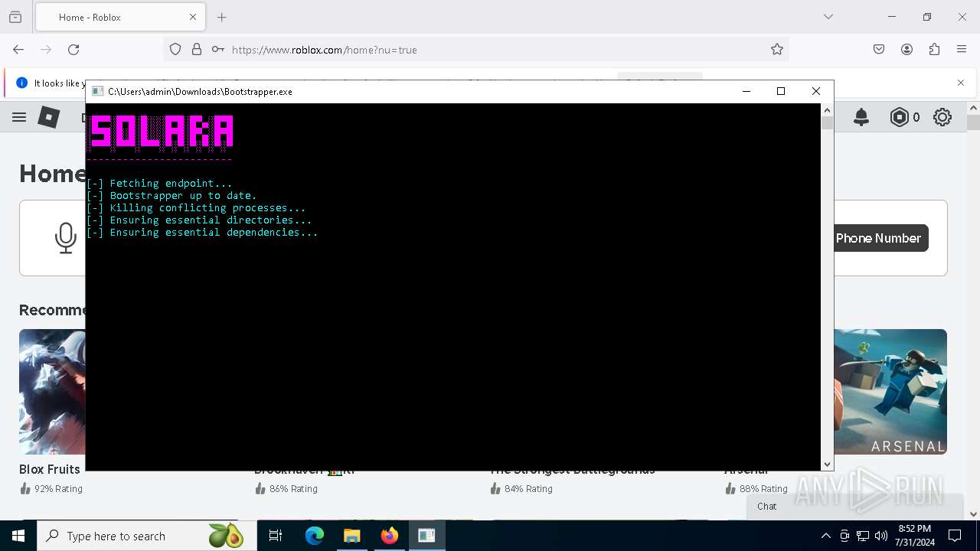980x551 pixels.
Task: Launch Microsoft Edge from the taskbar
Action: tap(315, 536)
